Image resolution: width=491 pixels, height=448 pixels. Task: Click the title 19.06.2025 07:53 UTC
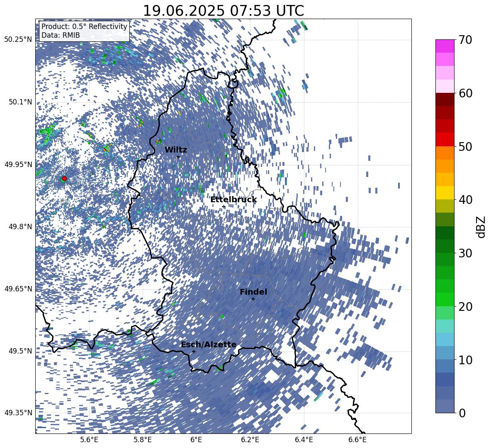[223, 11]
